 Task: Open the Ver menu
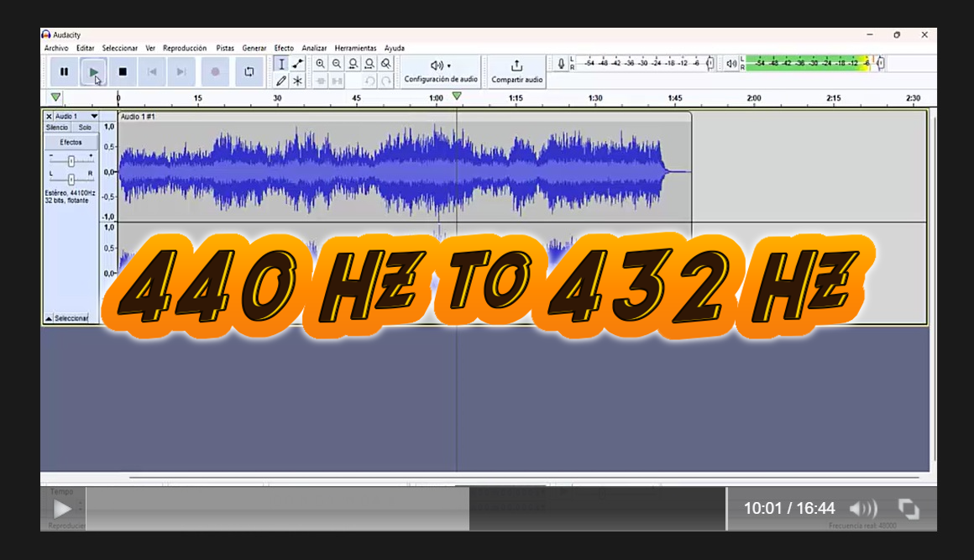[150, 48]
